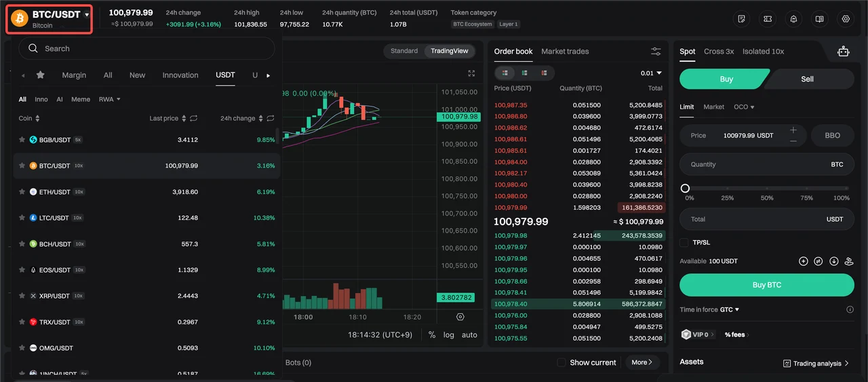The width and height of the screenshot is (868, 382).
Task: Open the Margin tab in coin list
Action: tap(74, 75)
